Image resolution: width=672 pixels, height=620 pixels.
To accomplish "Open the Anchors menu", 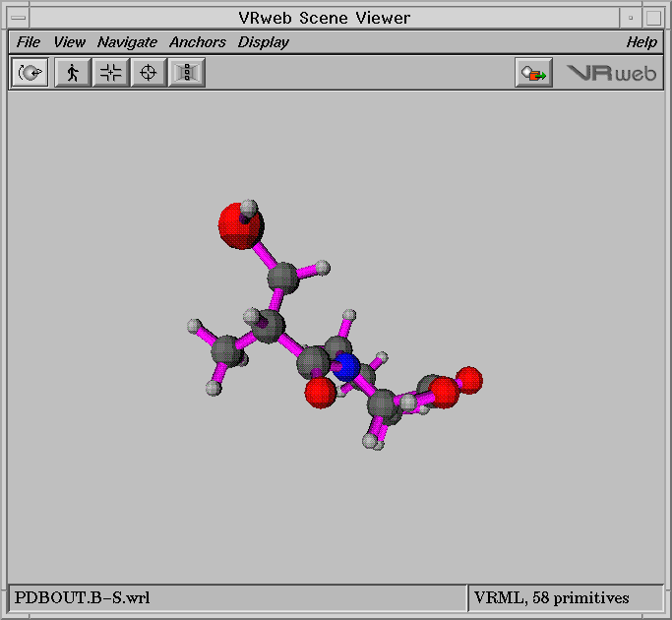I will (197, 42).
